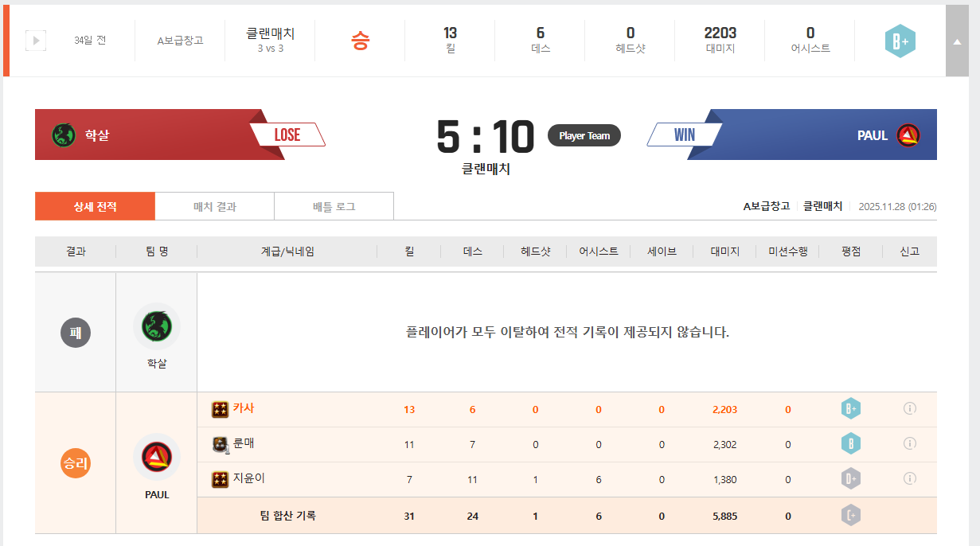980x546 pixels.
Task: Click the report icon for player 카사
Action: (x=910, y=408)
